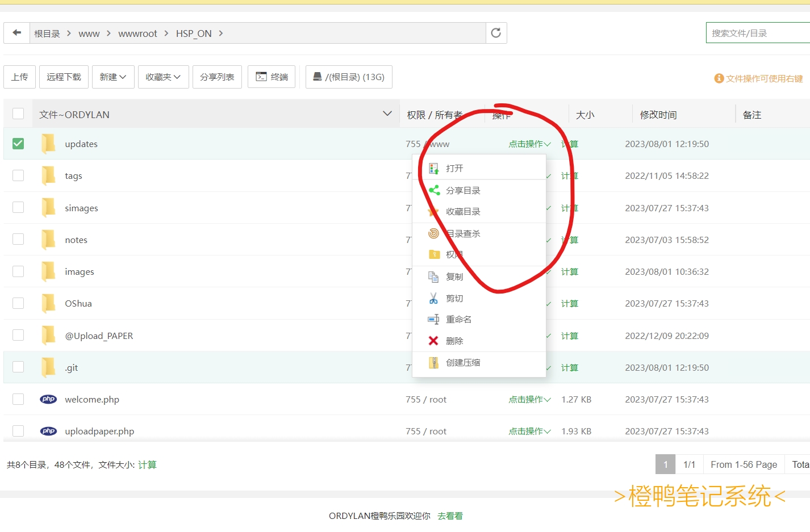Image resolution: width=810 pixels, height=532 pixels.
Task: Open the 收藏夹 dropdown
Action: (x=163, y=77)
